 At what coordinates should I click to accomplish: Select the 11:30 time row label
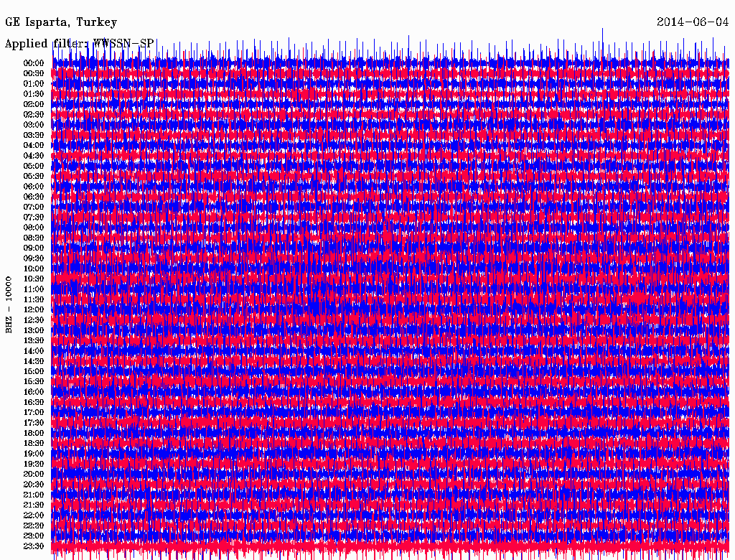pyautogui.click(x=34, y=299)
